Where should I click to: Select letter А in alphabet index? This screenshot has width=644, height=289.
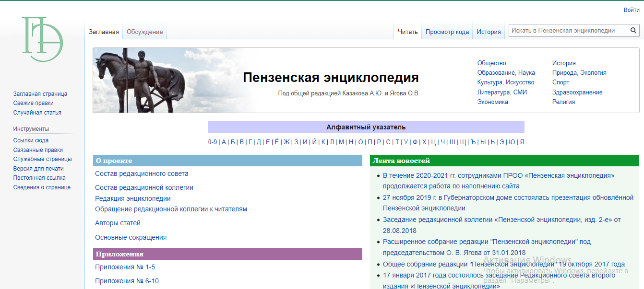coord(224,142)
